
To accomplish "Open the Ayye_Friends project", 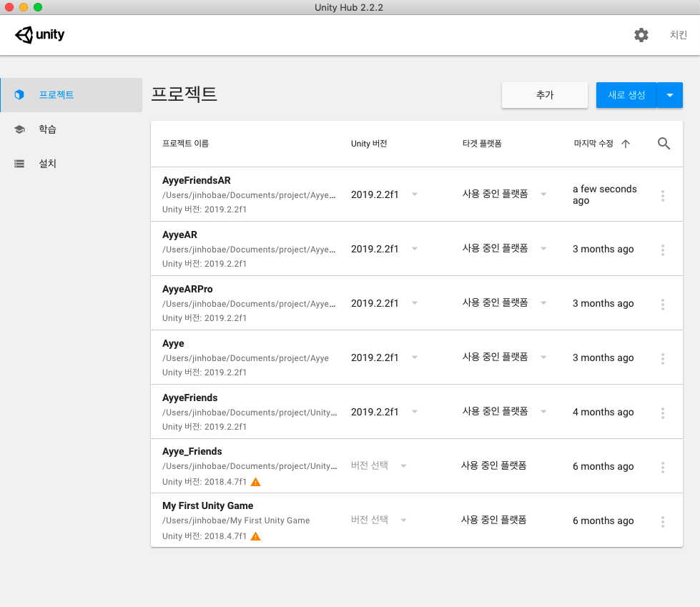I will tap(417, 466).
